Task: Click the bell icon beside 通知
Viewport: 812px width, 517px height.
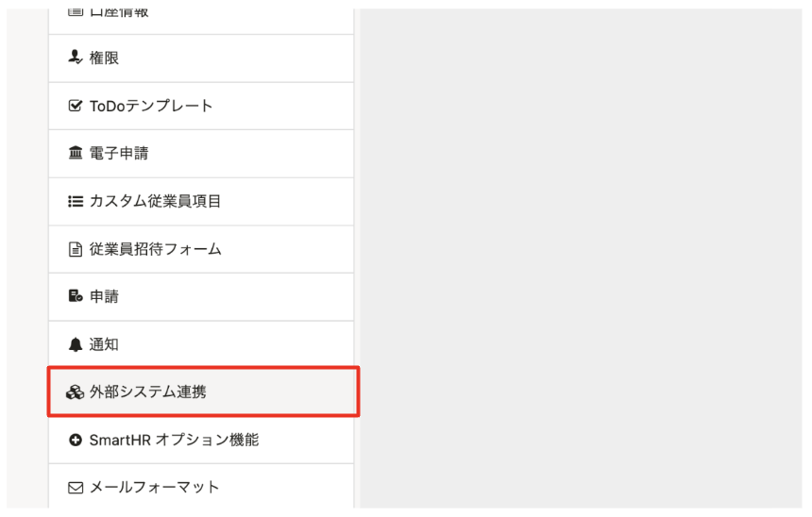Action: coord(76,344)
